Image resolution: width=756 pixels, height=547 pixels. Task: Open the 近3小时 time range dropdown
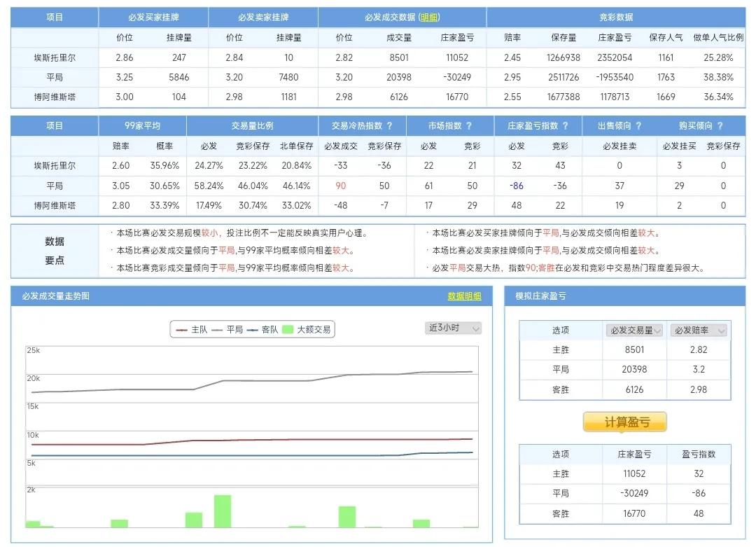tap(454, 329)
